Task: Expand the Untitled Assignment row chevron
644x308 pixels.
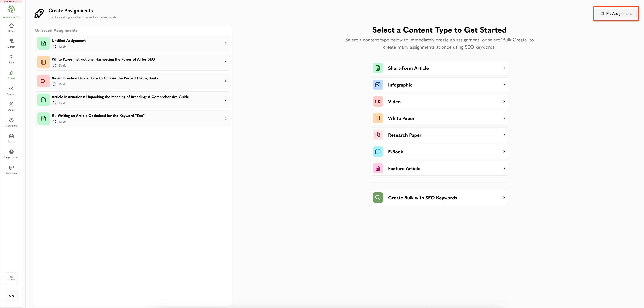Action: [225, 43]
